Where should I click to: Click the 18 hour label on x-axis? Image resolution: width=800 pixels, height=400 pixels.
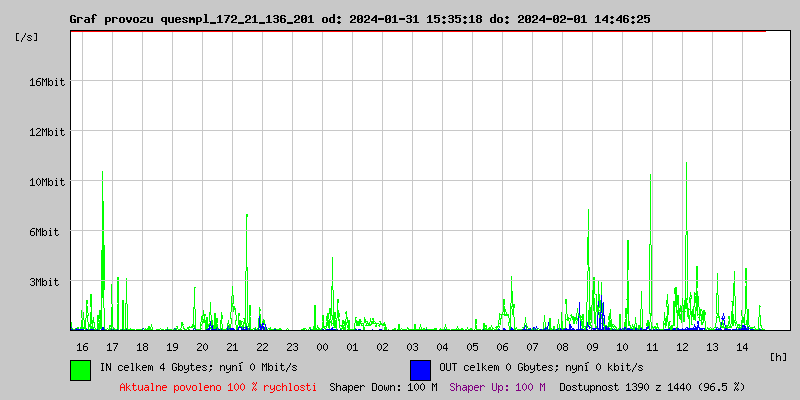click(142, 347)
